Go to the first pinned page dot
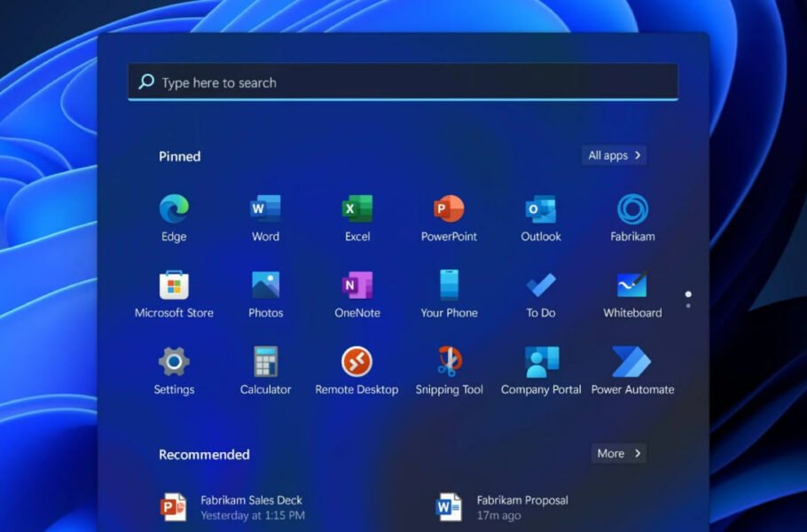Image resolution: width=807 pixels, height=532 pixels. coord(688,294)
